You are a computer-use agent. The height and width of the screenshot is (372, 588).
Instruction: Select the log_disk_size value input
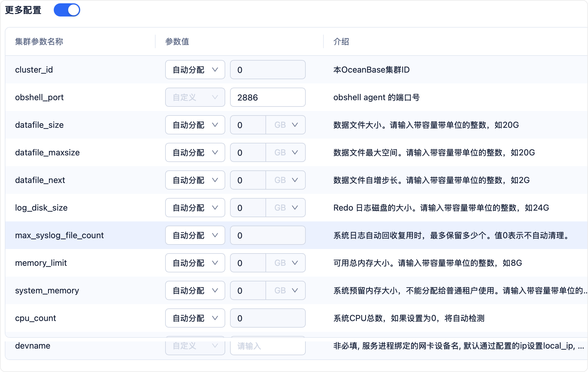tap(248, 208)
